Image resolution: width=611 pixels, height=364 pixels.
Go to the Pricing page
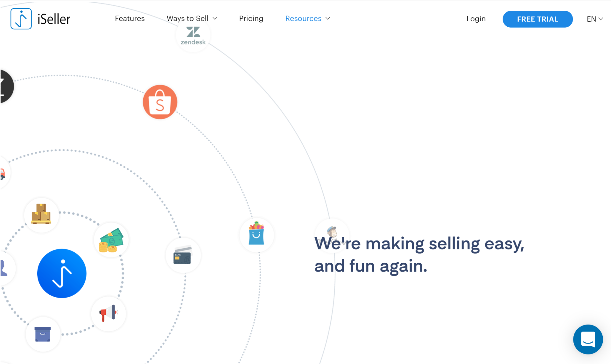(x=251, y=18)
